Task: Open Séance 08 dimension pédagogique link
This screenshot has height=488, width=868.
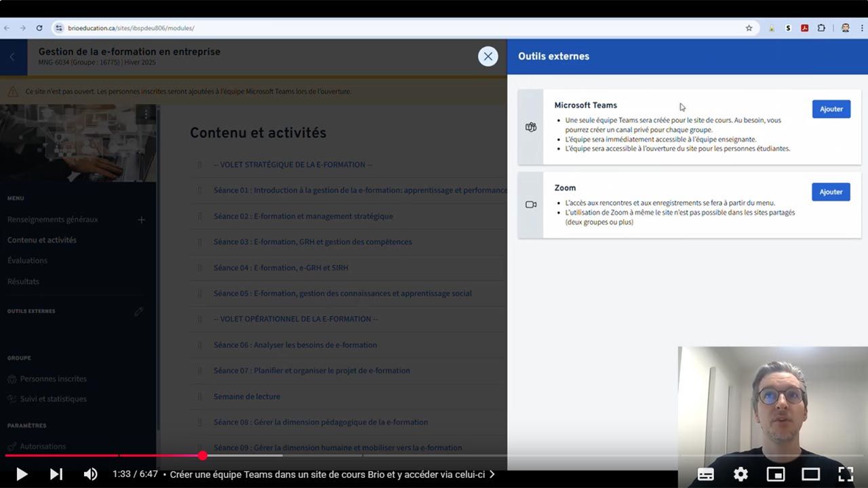Action: point(321,422)
